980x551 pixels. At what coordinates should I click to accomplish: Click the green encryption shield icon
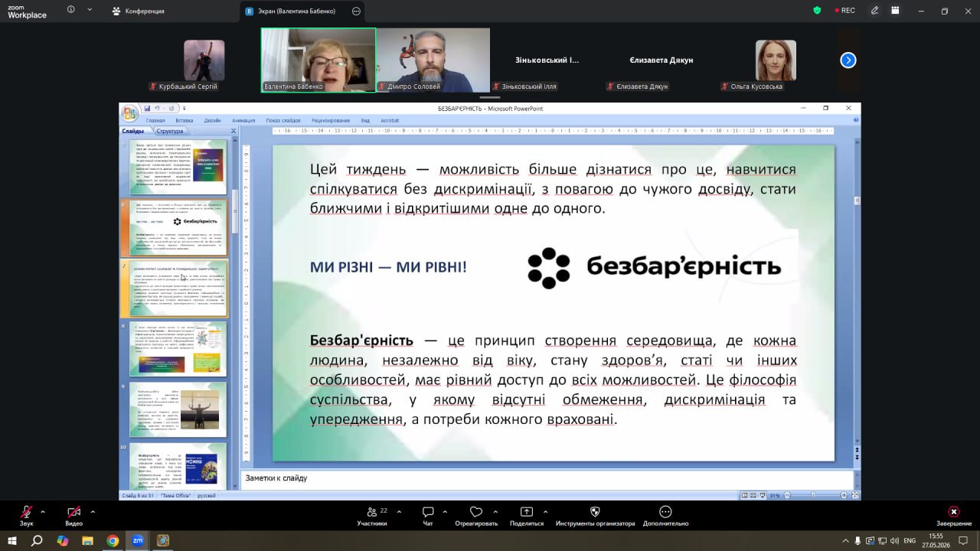click(818, 11)
